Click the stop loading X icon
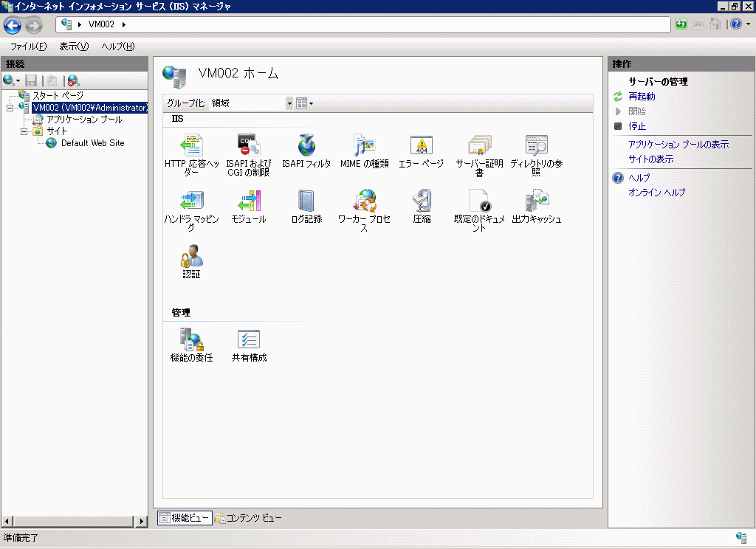Image resolution: width=756 pixels, height=549 pixels. click(698, 24)
